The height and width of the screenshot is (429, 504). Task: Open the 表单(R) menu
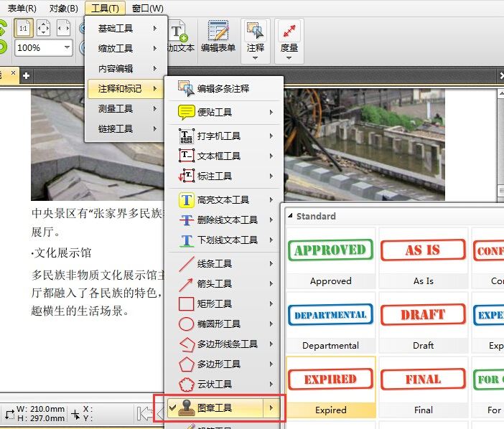[x=22, y=8]
